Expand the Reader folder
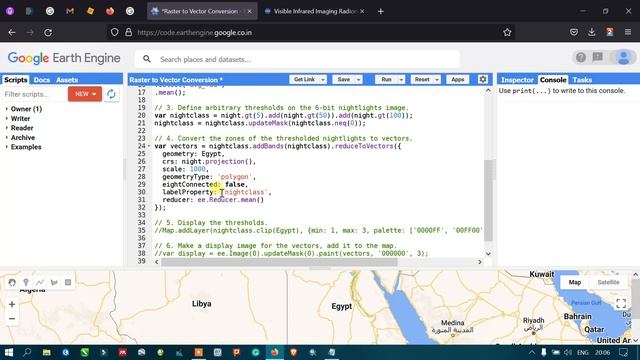This screenshot has width=640, height=360. [7, 128]
